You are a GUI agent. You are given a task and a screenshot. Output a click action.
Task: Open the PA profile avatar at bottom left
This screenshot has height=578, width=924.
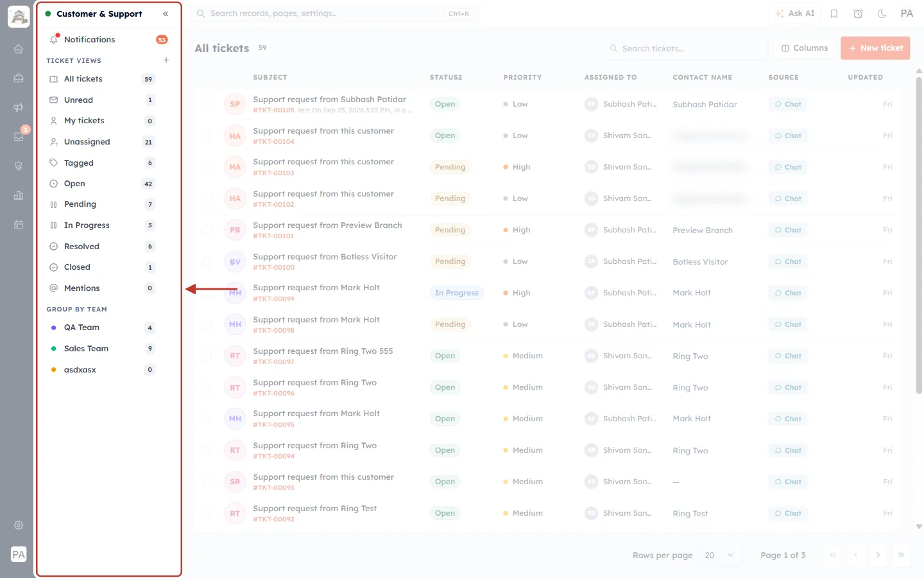point(19,554)
